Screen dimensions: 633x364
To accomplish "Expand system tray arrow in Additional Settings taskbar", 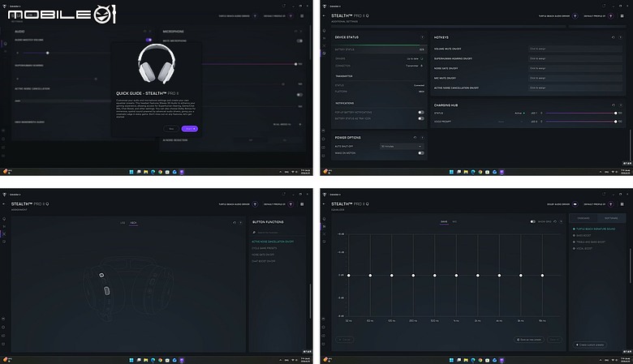I will point(601,172).
